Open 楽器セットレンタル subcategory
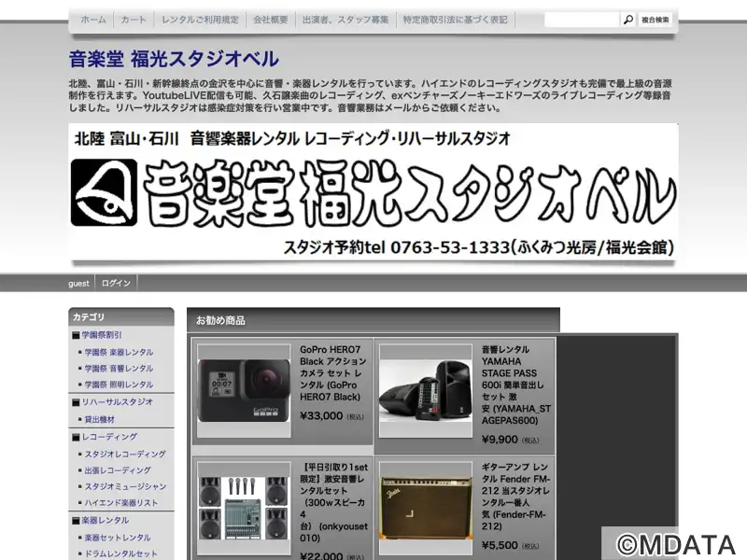 tap(118, 538)
